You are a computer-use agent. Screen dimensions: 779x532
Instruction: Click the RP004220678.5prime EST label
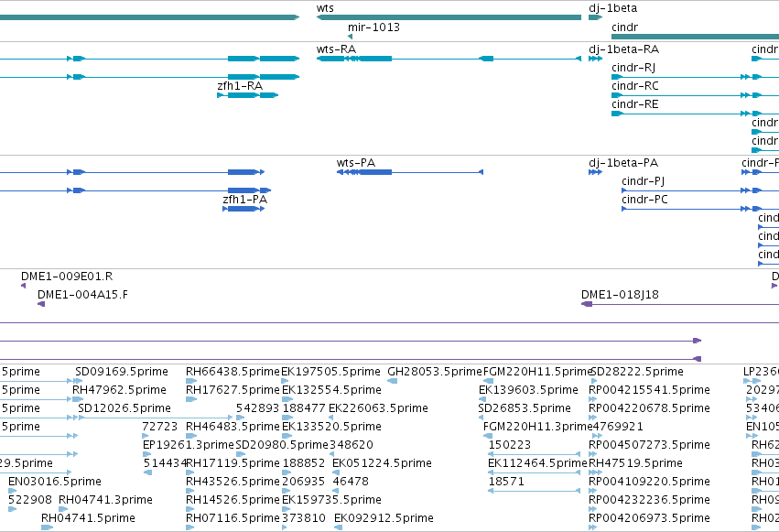[x=649, y=408]
